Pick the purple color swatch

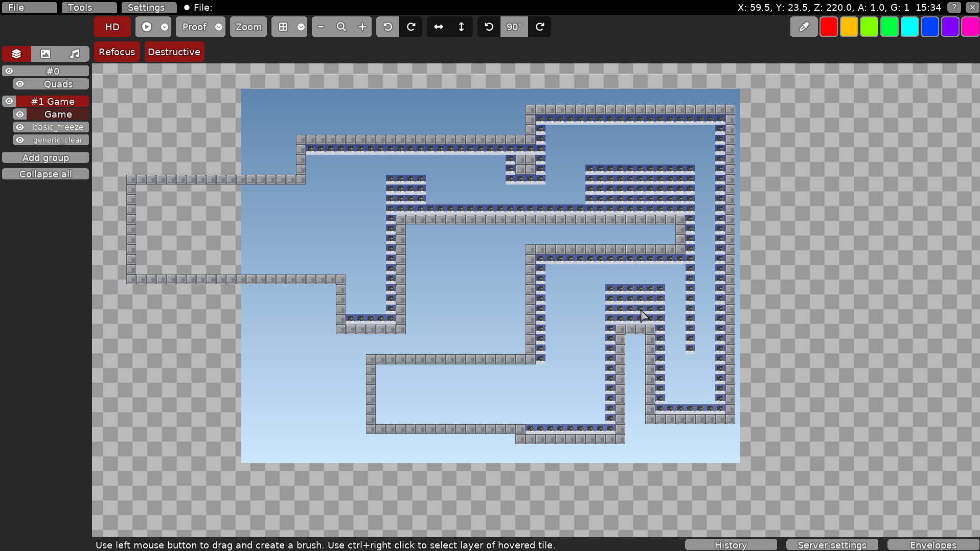pyautogui.click(x=950, y=27)
